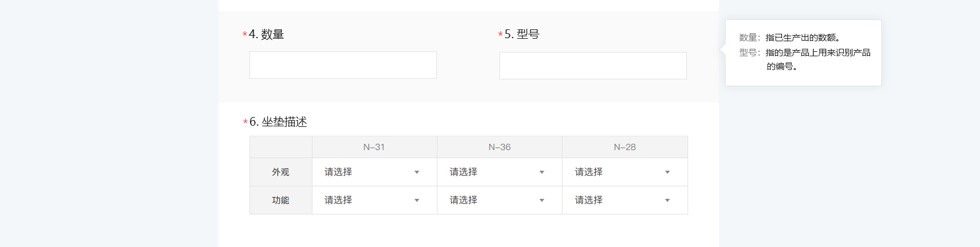Click the dropdown arrow for N-28 外观

(x=667, y=173)
